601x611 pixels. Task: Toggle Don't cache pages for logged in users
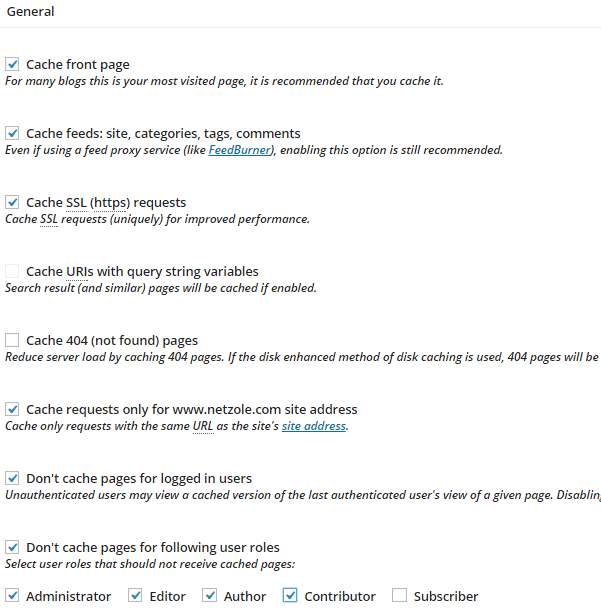click(13, 478)
